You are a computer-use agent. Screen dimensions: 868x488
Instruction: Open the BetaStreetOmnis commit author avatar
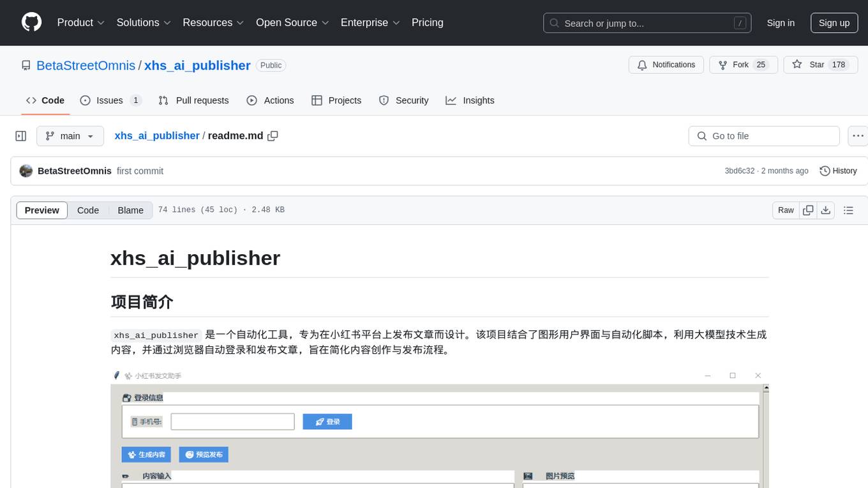(26, 171)
